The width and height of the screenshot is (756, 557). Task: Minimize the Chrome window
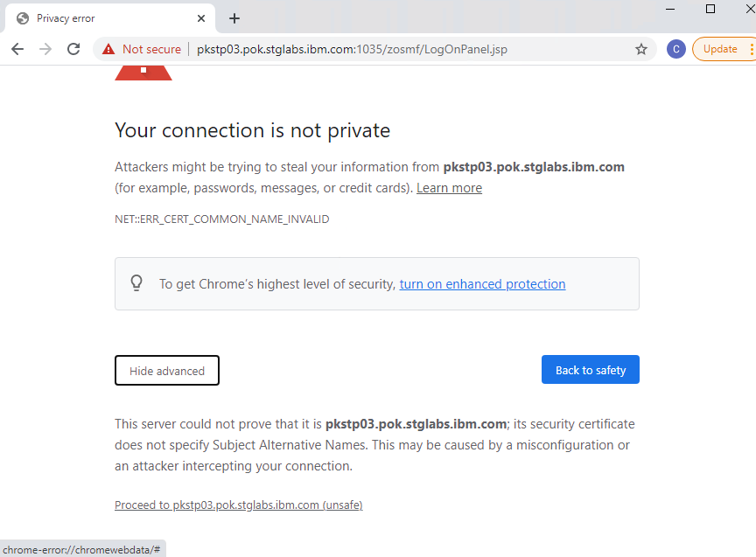(x=669, y=9)
